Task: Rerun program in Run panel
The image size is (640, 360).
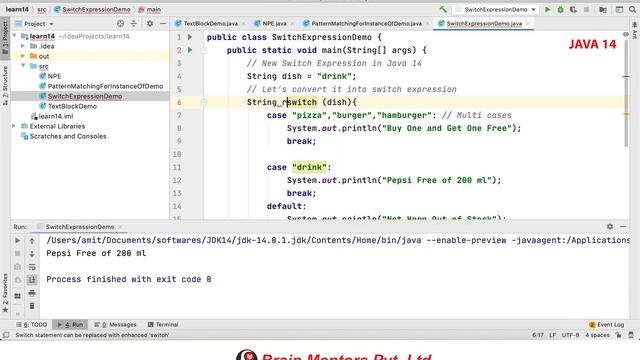Action: coord(18,241)
